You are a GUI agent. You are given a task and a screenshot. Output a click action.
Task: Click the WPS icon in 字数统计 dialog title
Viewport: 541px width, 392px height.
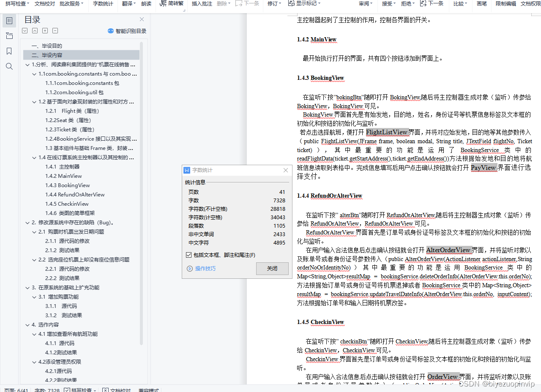[187, 170]
